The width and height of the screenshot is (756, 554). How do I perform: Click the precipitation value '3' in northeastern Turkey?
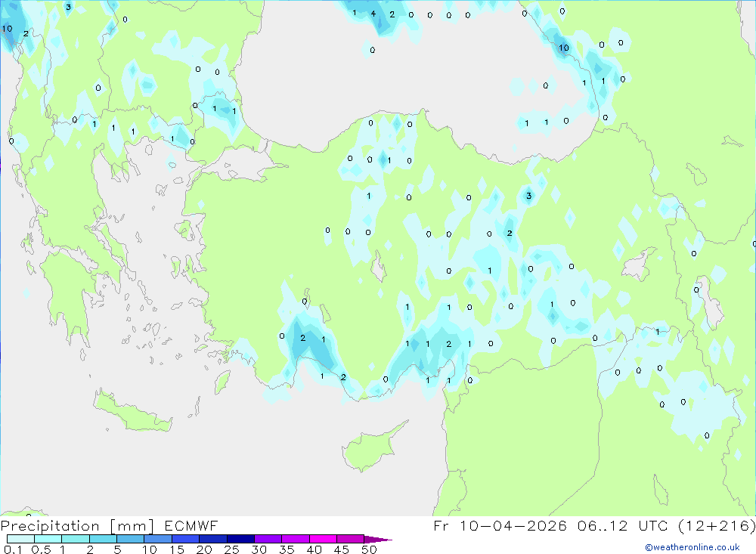click(528, 196)
